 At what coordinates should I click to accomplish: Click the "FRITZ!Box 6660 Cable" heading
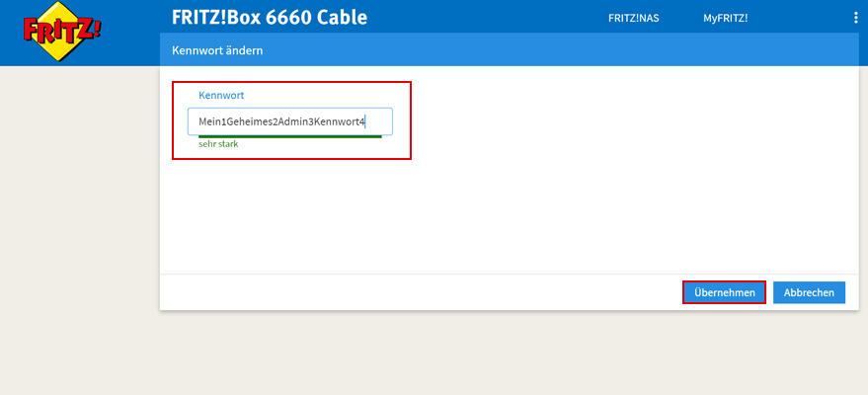tap(270, 18)
